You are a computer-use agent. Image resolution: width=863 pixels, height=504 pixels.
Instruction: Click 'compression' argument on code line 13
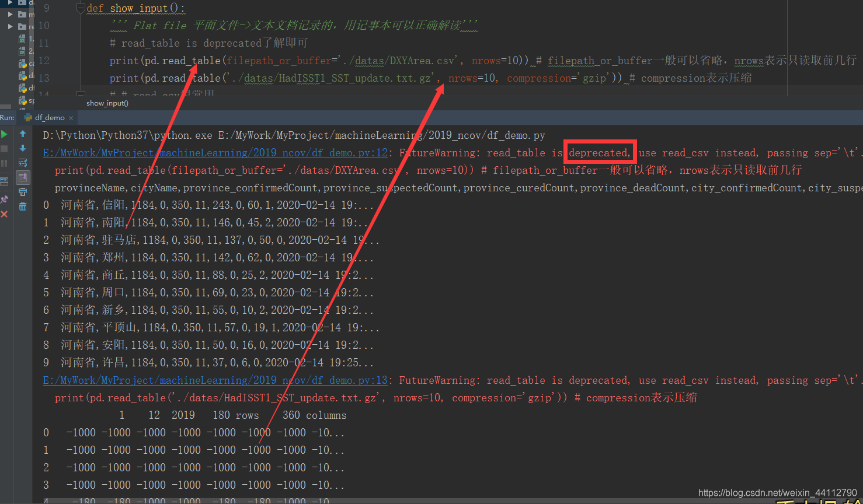click(539, 78)
